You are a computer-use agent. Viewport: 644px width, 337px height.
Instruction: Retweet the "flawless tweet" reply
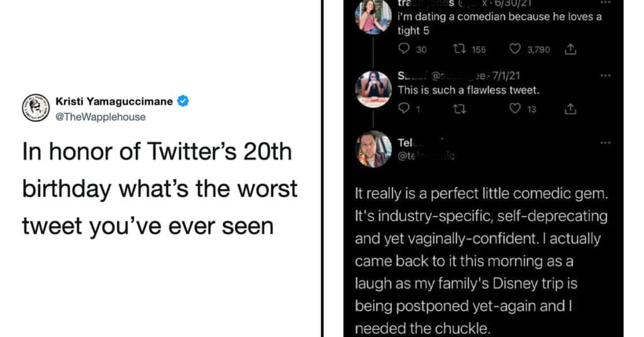click(458, 109)
